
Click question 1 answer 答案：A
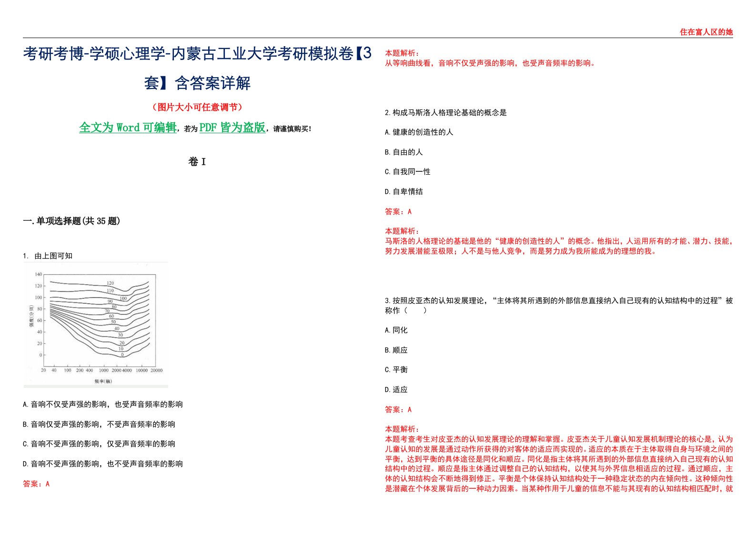36,484
